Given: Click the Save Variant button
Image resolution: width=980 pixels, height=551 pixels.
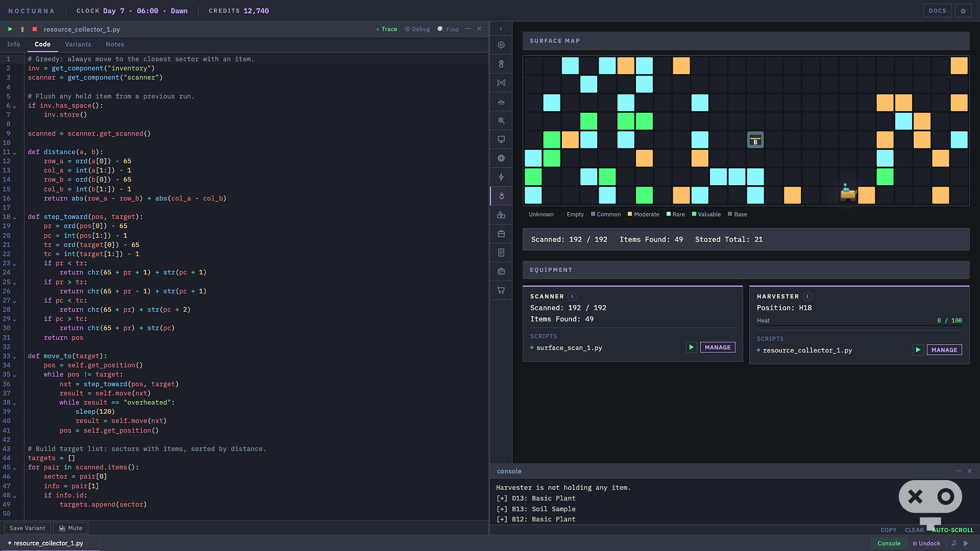Looking at the screenshot, I should [28, 528].
